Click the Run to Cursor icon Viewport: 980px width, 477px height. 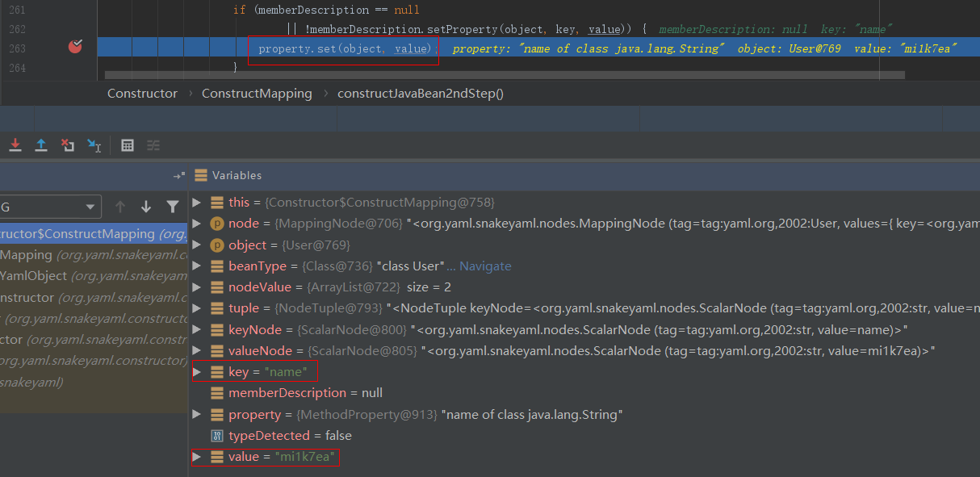94,145
